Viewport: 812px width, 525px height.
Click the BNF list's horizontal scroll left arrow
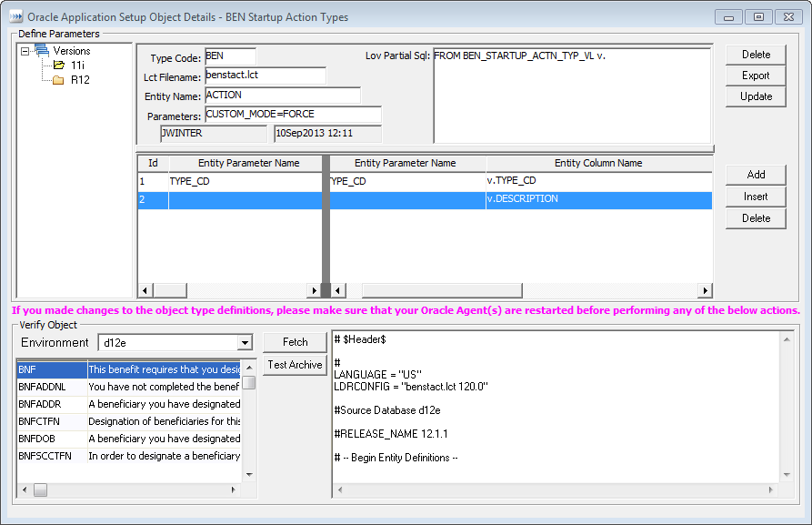point(25,490)
